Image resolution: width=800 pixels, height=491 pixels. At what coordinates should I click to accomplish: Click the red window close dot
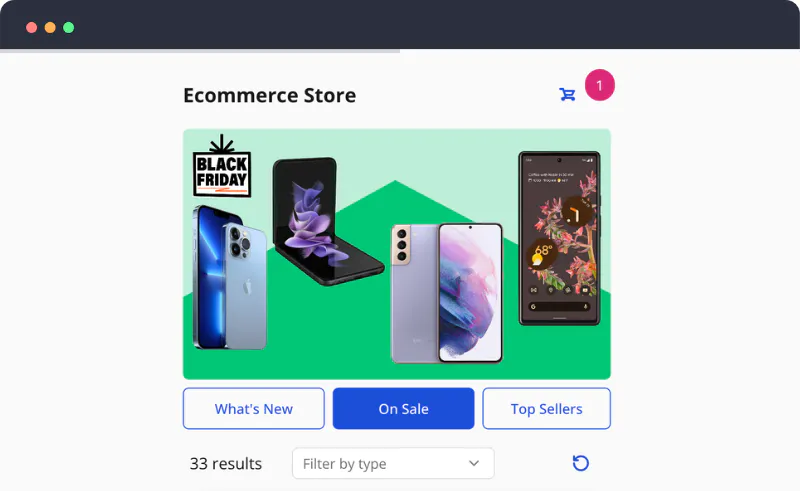32,28
